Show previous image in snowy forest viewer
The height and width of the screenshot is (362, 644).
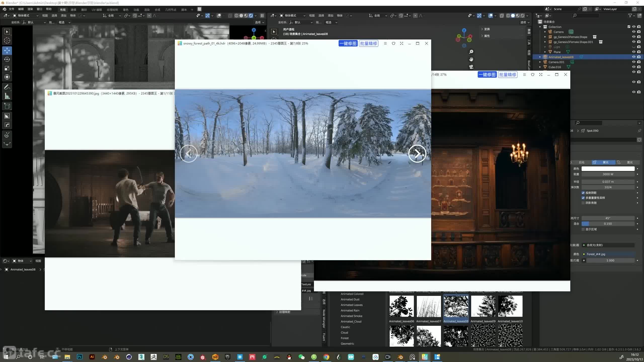pos(189,154)
